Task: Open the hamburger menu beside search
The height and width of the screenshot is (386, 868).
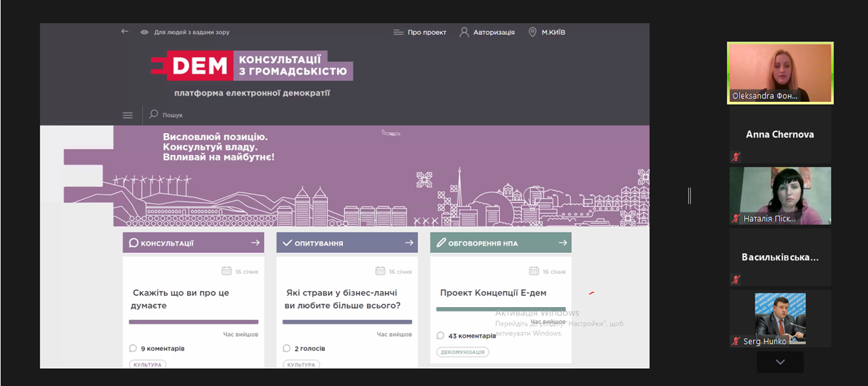Action: point(127,115)
